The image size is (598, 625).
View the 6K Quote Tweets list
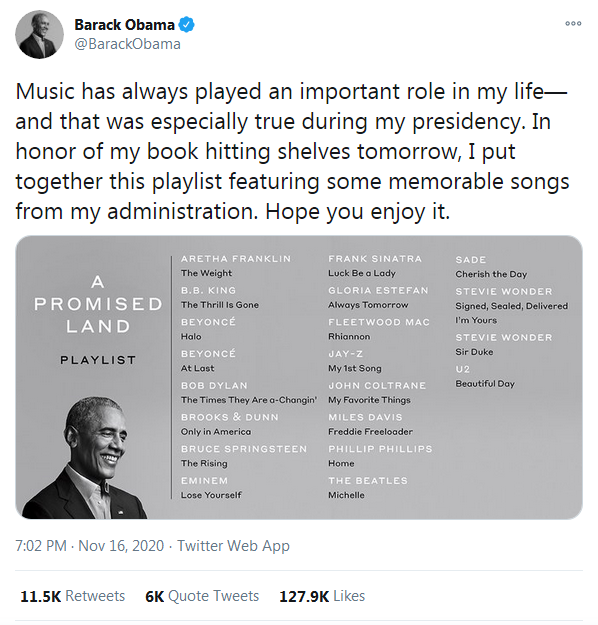[x=202, y=596]
